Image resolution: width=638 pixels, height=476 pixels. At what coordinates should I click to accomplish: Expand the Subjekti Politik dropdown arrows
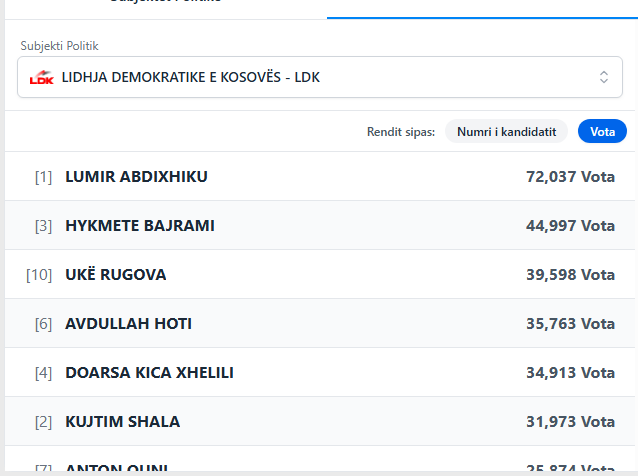click(x=603, y=77)
